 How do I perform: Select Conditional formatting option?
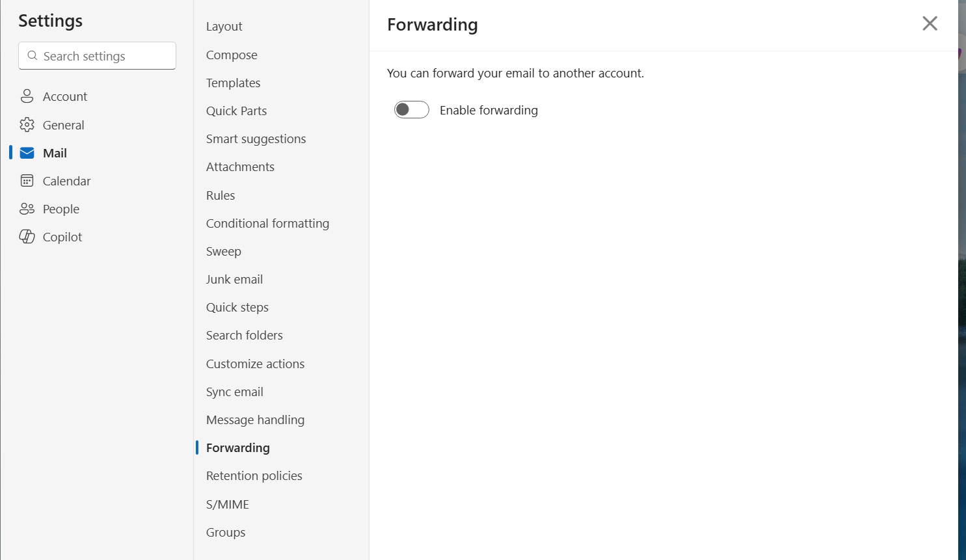[267, 223]
